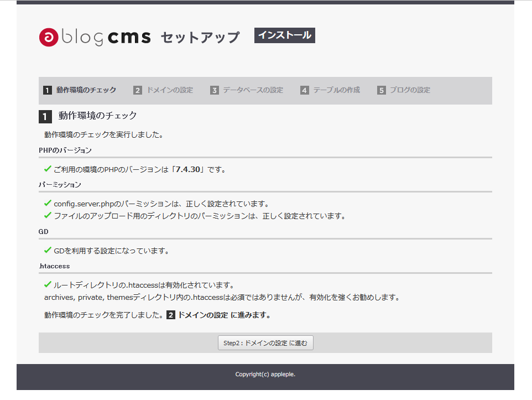
Task: Click the green check beside GD setting line
Action: pyautogui.click(x=48, y=250)
